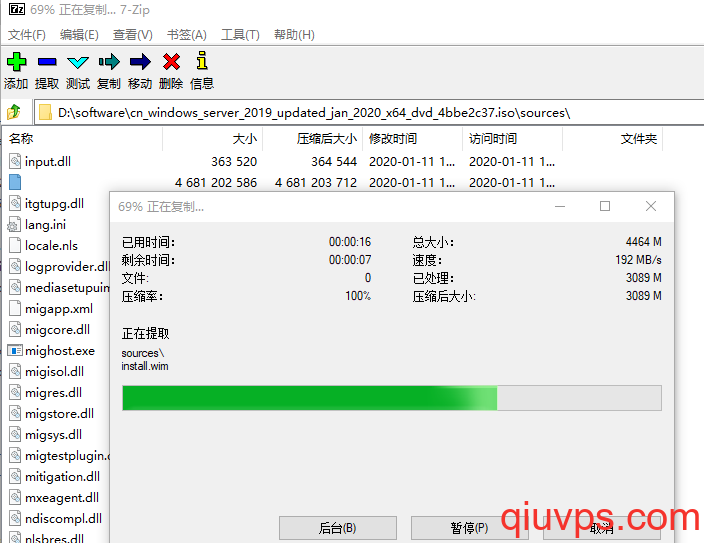
Task: Click the 4464 M total size value
Action: (x=643, y=242)
